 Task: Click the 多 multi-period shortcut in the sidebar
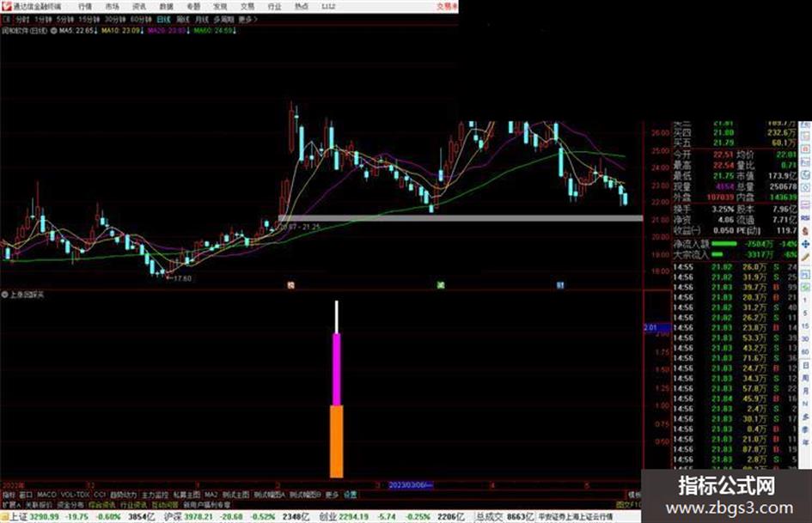pyautogui.click(x=805, y=417)
